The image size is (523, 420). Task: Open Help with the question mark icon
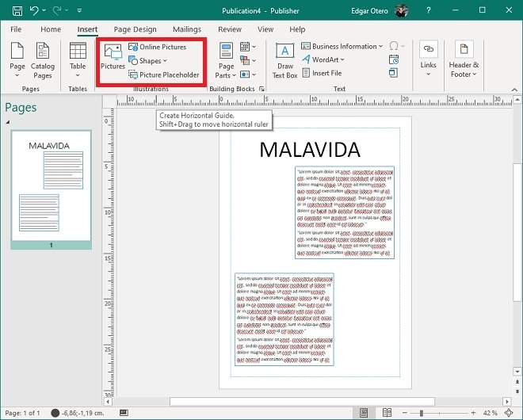428,10
